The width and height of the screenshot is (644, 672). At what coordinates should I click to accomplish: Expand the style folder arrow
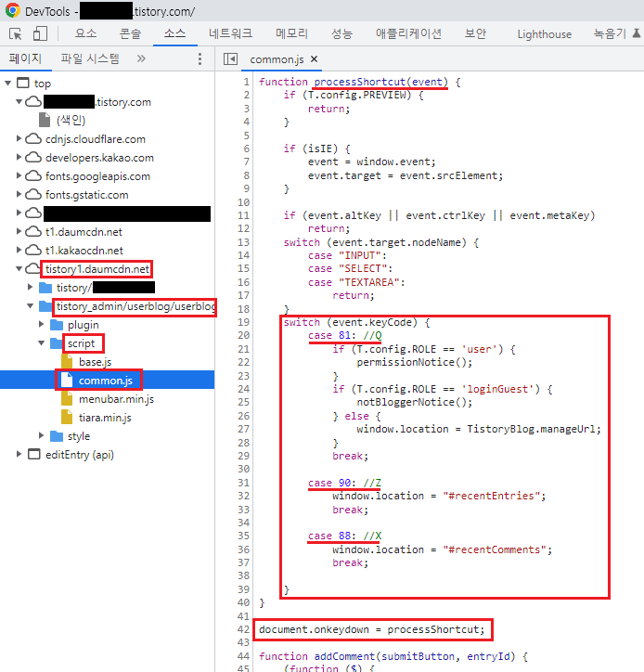[x=41, y=435]
